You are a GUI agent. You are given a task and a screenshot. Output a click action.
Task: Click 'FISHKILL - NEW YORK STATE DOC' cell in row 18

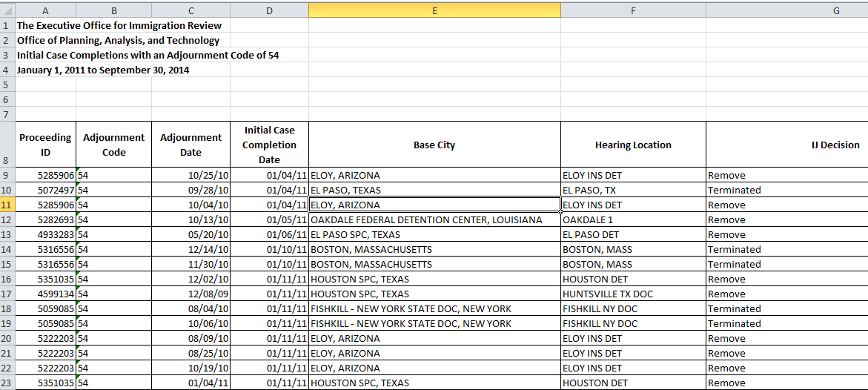[434, 308]
